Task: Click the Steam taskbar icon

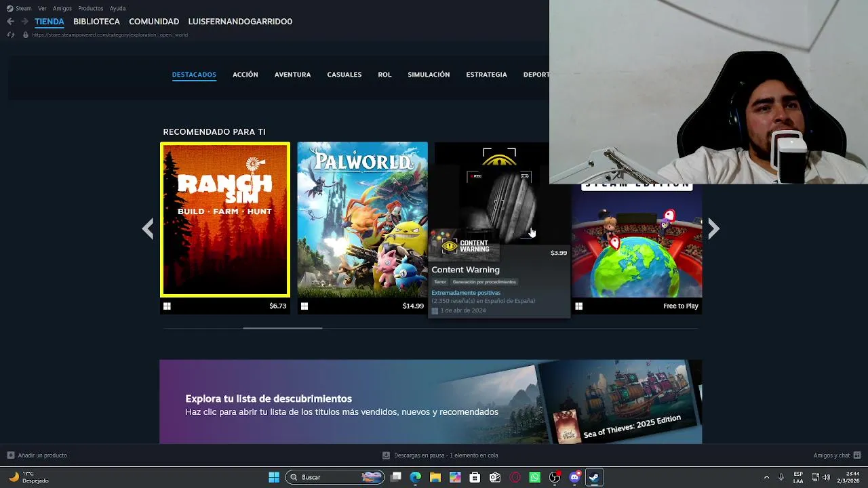Action: 594,477
